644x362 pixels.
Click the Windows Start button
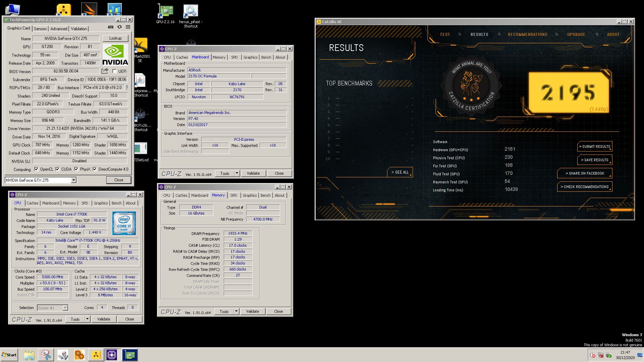(x=9, y=355)
